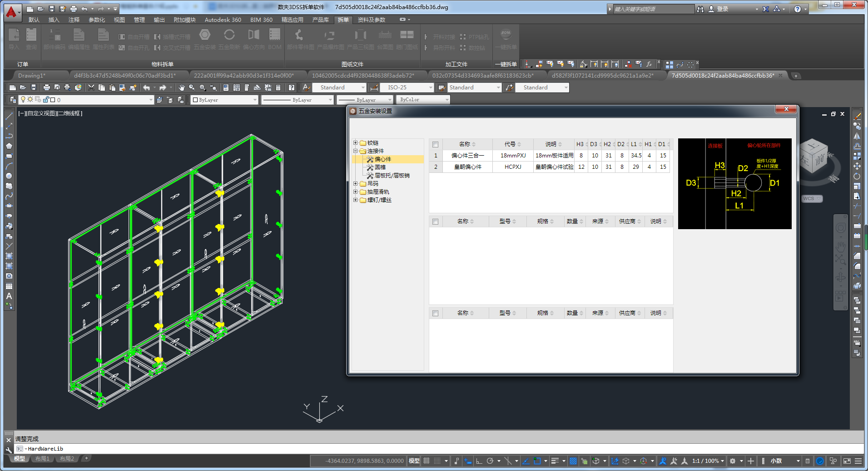Open the 产品库 ribbon tab
The height and width of the screenshot is (471, 868).
[320, 20]
